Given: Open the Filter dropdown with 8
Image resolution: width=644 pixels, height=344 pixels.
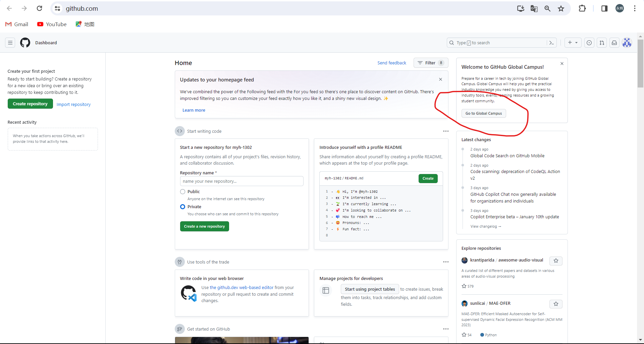Looking at the screenshot, I should click(431, 63).
